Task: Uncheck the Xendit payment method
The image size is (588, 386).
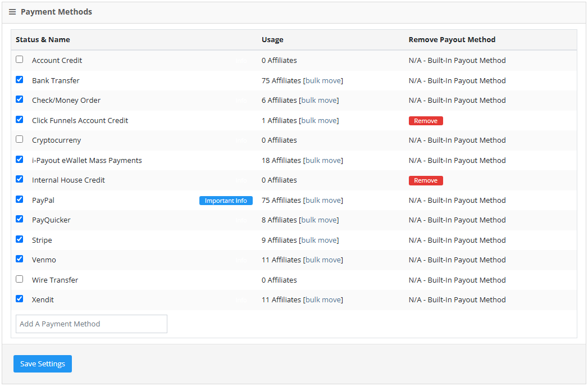Action: click(x=20, y=299)
